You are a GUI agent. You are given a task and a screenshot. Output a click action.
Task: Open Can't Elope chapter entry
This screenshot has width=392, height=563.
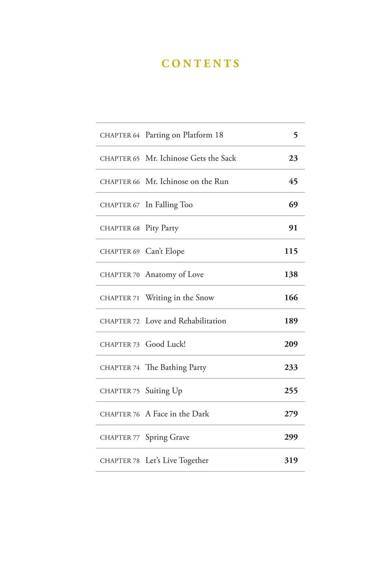click(200, 251)
